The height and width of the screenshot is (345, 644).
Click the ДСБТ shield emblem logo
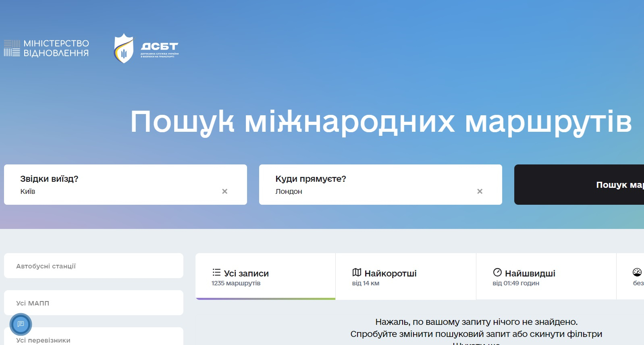[124, 48]
